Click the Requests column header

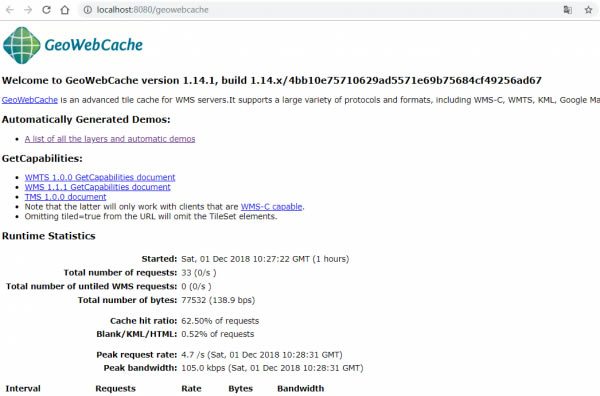tap(116, 389)
